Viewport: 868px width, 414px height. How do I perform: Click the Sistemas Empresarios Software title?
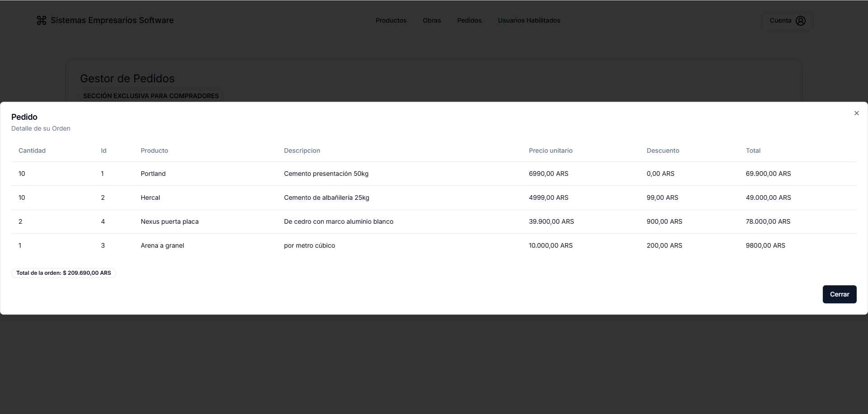click(112, 21)
